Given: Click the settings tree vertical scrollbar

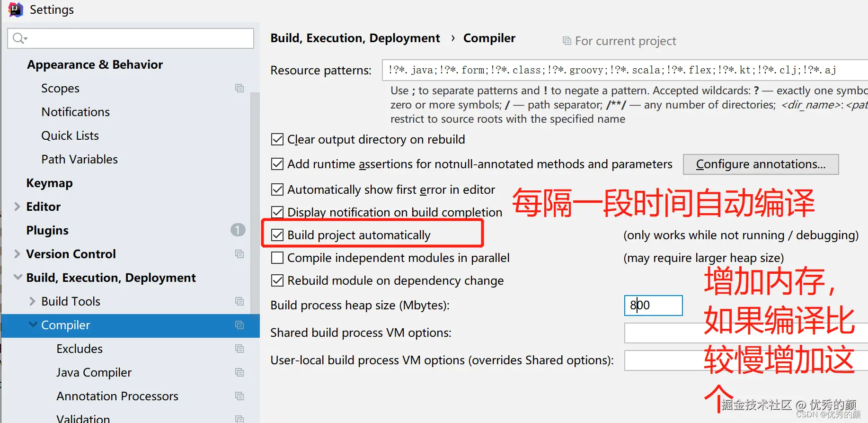Looking at the screenshot, I should pos(255,189).
